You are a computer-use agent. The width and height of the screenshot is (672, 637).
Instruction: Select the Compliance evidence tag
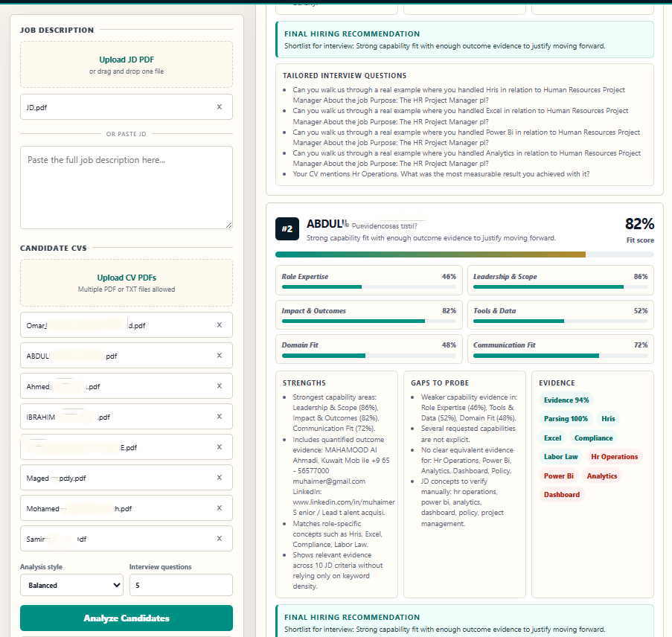593,438
